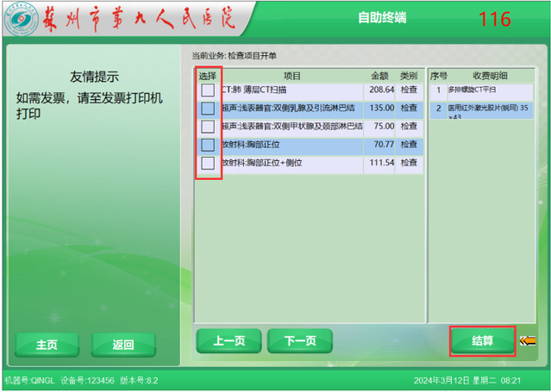The height and width of the screenshot is (392, 551).
Task: Check the 胸部正位+侧位 item box
Action: coord(208,163)
